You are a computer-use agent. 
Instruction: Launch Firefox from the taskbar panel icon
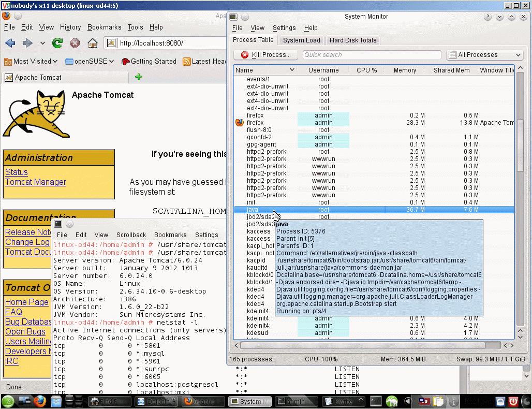coord(40,401)
